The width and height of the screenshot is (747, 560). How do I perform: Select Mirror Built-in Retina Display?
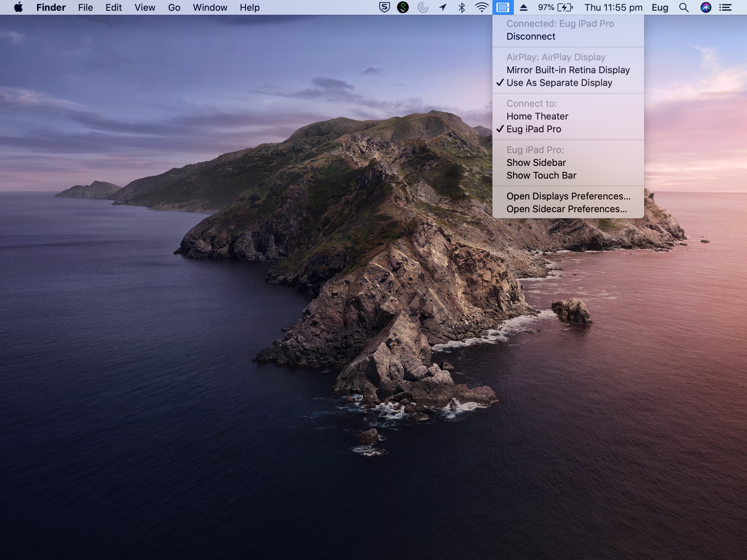568,70
